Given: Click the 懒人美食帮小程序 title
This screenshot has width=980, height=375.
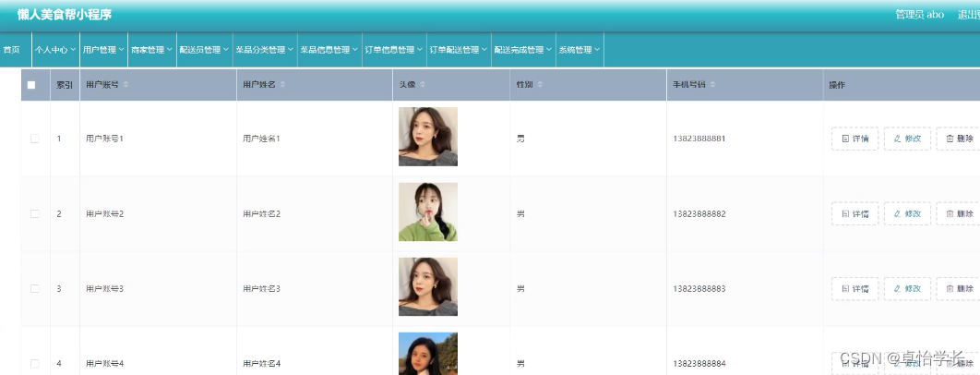Looking at the screenshot, I should [65, 15].
